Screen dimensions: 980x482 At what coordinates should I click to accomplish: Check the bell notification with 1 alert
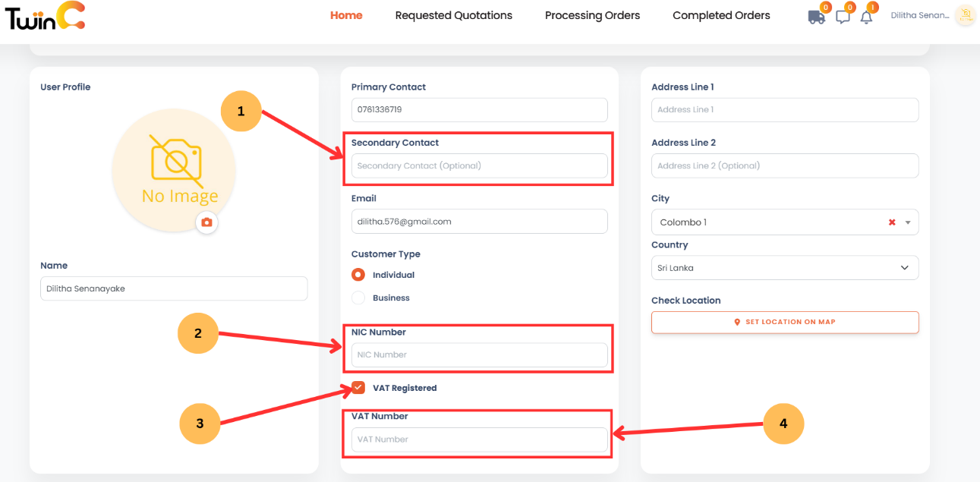[867, 17]
